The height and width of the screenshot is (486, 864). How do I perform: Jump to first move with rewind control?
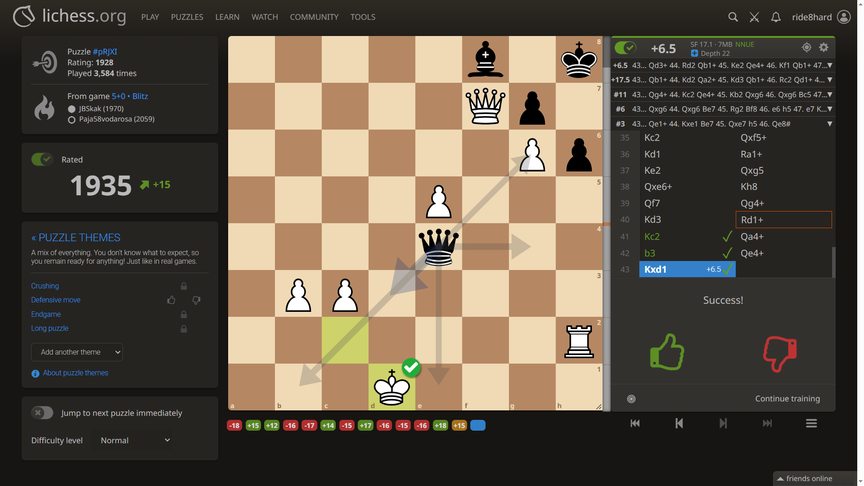point(635,423)
